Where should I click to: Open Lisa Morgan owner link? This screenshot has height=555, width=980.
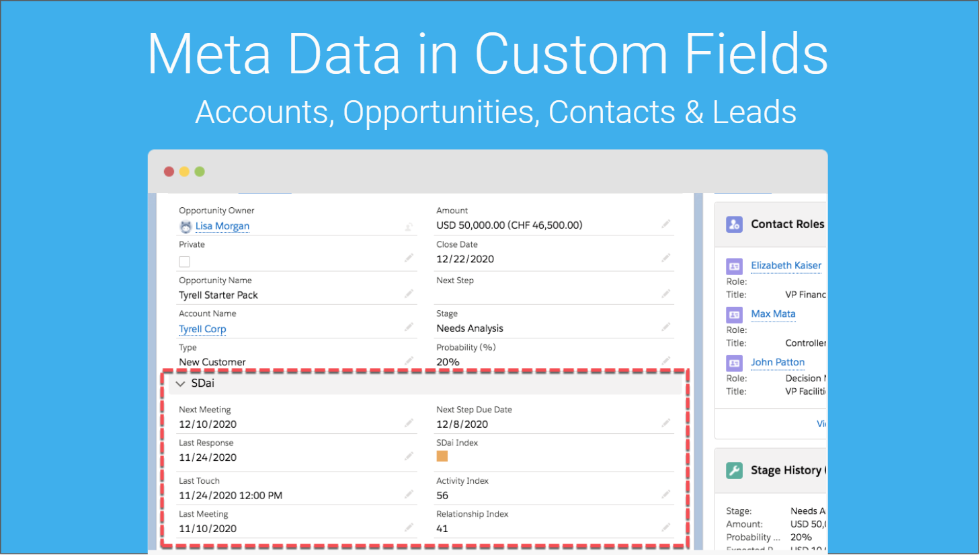click(222, 226)
